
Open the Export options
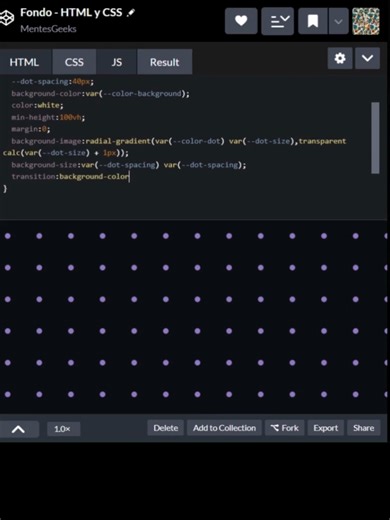(326, 428)
